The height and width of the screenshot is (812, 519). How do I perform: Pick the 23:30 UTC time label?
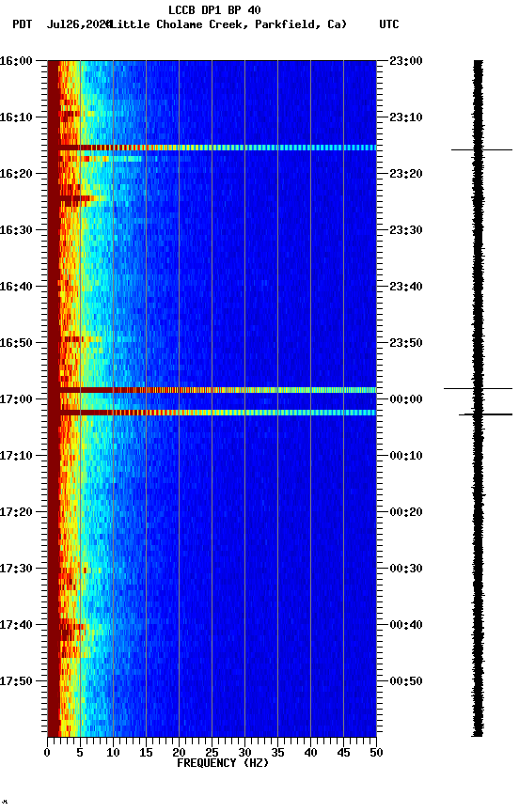click(x=406, y=230)
